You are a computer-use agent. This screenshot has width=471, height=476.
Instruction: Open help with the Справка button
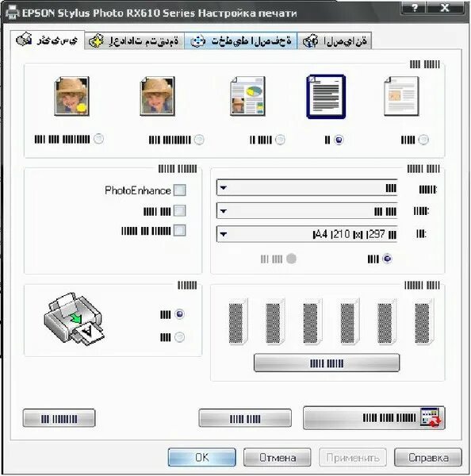pyautogui.click(x=428, y=457)
